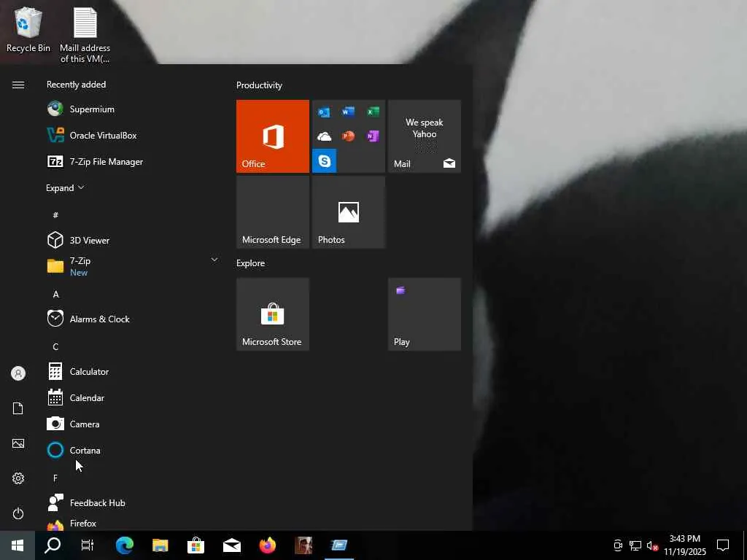Screen dimensions: 747x560
Task: Open Settings gear in the Start sidebar
Action: tap(18, 478)
